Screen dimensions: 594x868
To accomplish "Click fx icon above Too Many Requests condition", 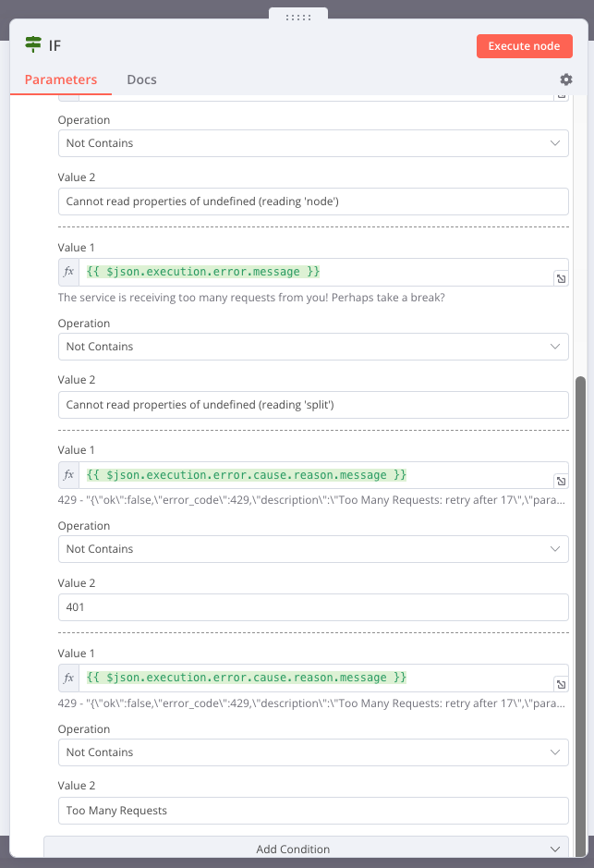I will (68, 678).
